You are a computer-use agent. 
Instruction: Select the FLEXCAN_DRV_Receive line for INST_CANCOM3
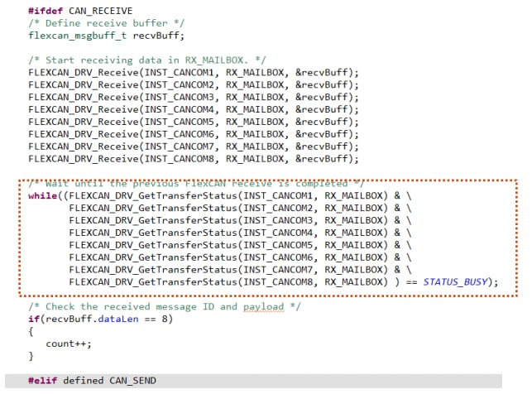(x=194, y=97)
